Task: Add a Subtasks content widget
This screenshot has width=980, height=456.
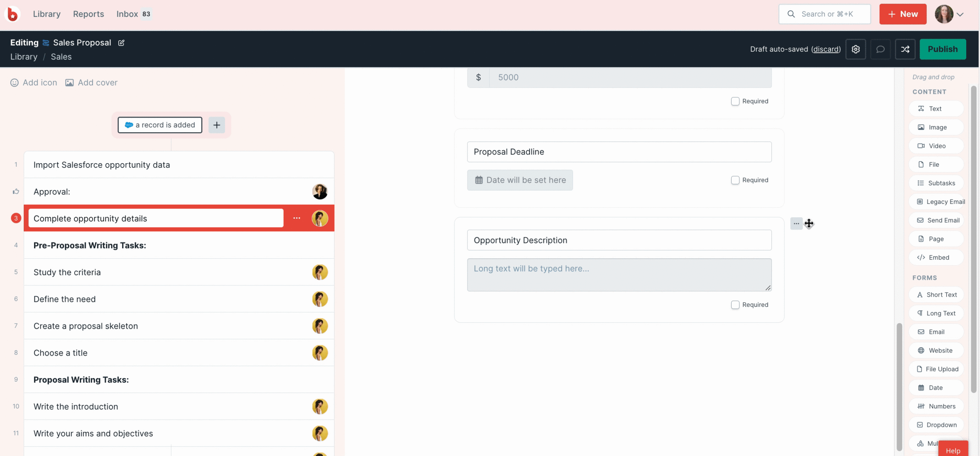Action: click(936, 183)
